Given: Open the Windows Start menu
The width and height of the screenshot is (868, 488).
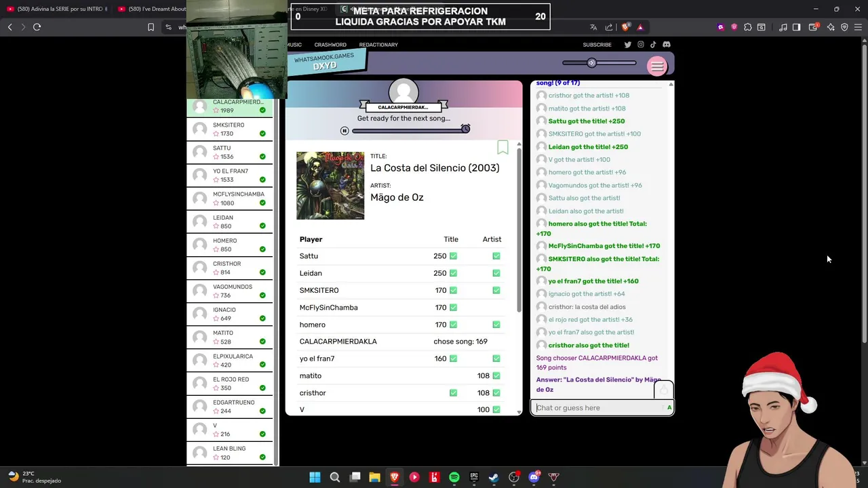Looking at the screenshot, I should pos(315,477).
